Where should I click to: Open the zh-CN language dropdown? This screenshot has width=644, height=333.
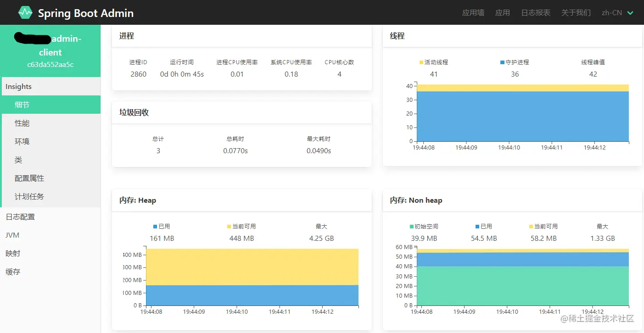617,13
